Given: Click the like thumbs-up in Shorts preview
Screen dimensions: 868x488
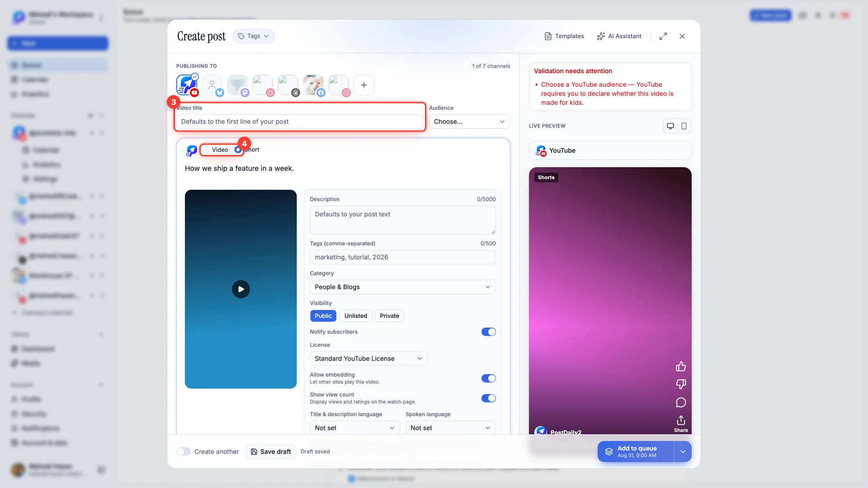Looking at the screenshot, I should (x=681, y=366).
